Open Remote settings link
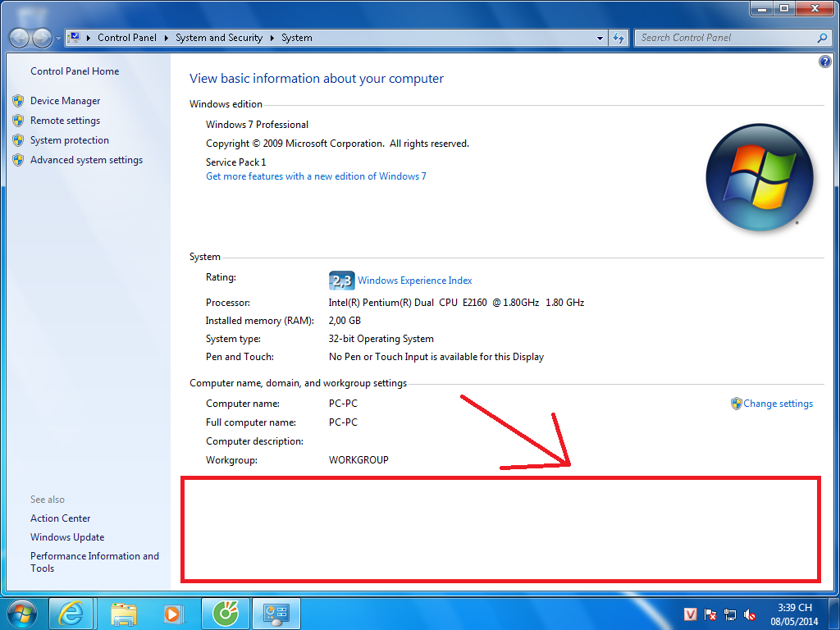This screenshot has width=840, height=630. pos(66,121)
